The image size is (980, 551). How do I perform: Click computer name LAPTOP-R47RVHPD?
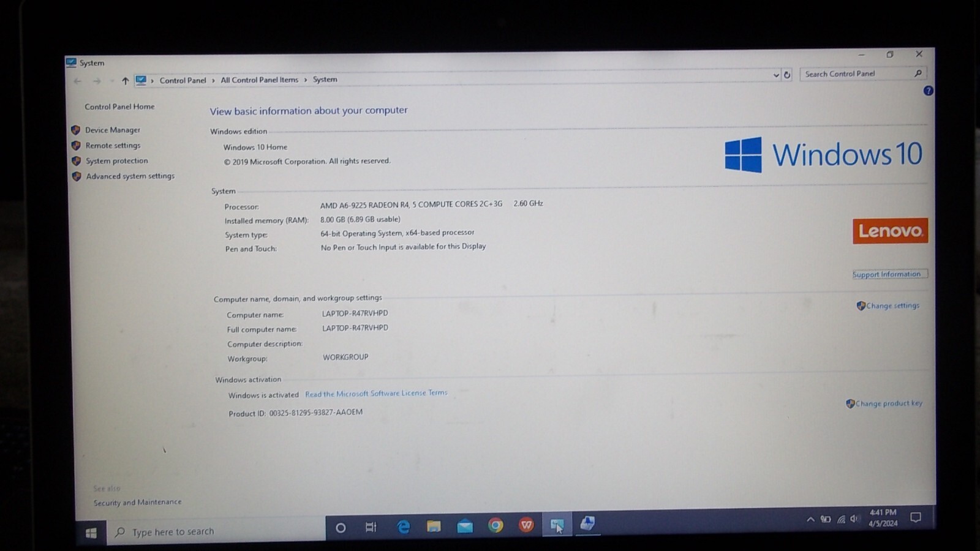pyautogui.click(x=355, y=313)
